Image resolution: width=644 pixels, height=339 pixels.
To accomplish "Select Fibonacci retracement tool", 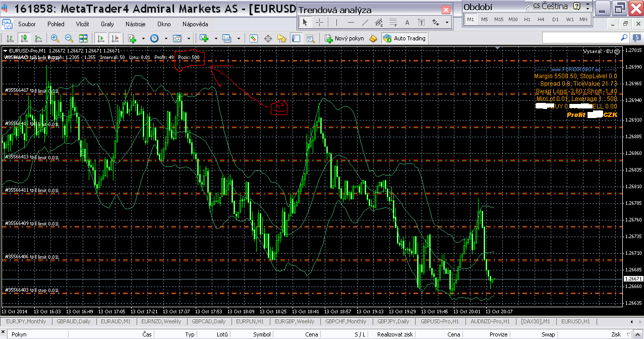I will coord(393,22).
